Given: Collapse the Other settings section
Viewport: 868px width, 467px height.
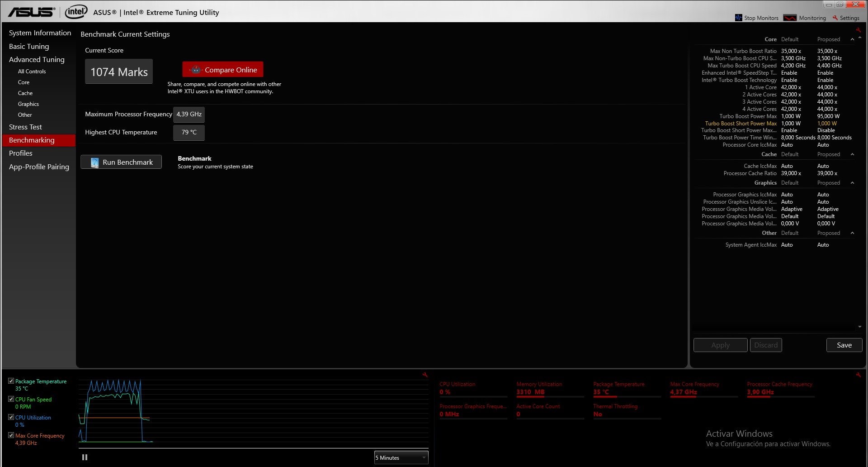Looking at the screenshot, I should click(852, 233).
